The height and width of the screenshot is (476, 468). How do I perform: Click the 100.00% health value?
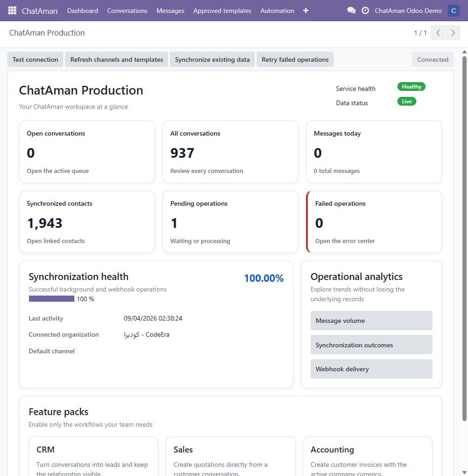(x=264, y=278)
